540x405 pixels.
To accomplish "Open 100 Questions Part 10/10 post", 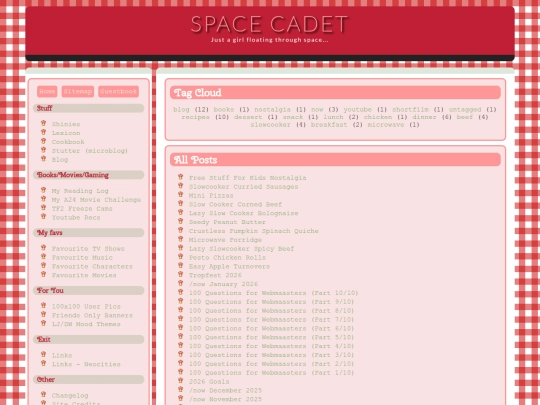I will [273, 293].
